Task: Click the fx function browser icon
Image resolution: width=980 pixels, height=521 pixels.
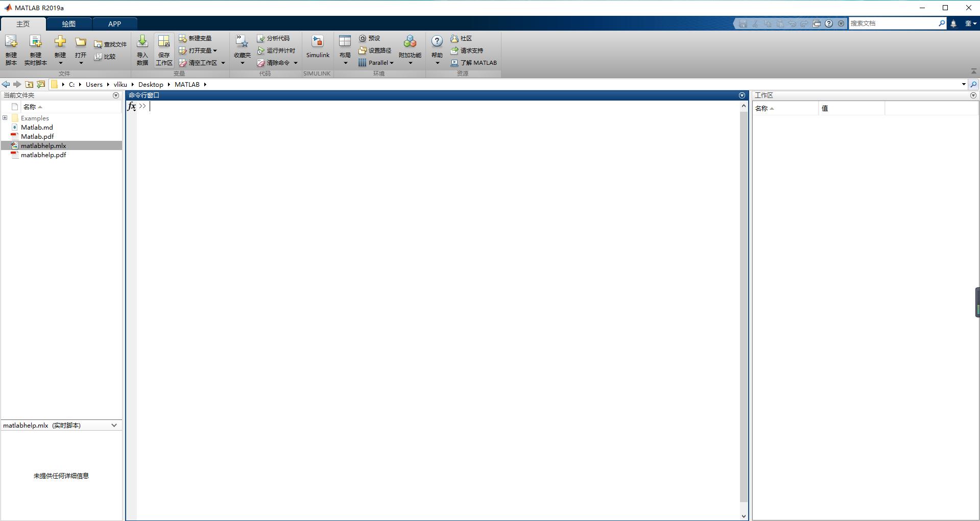Action: [132, 106]
